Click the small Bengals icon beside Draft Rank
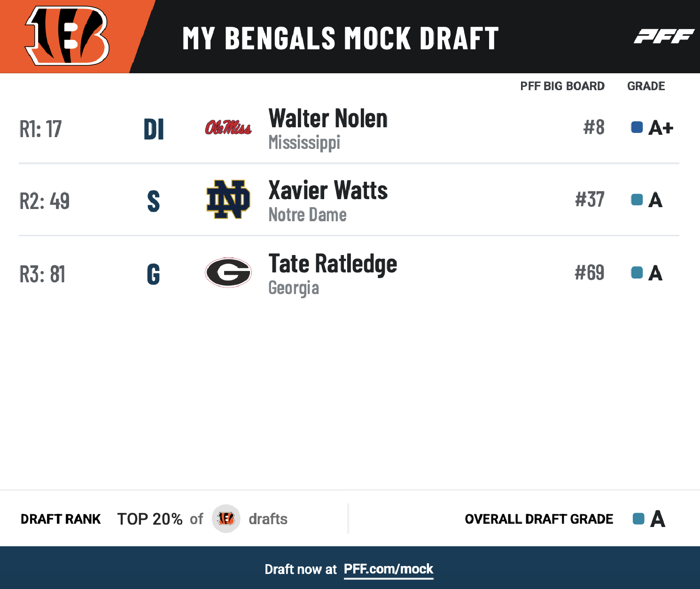 [x=226, y=519]
